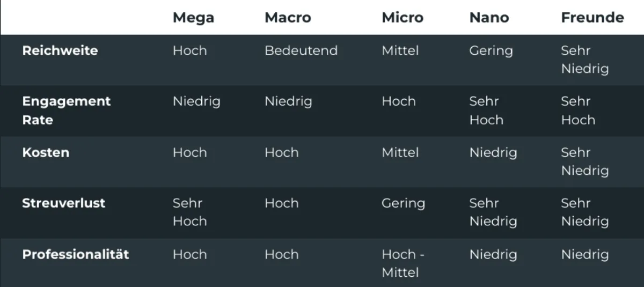Click the Nano column header
The image size is (644, 287).
point(489,18)
